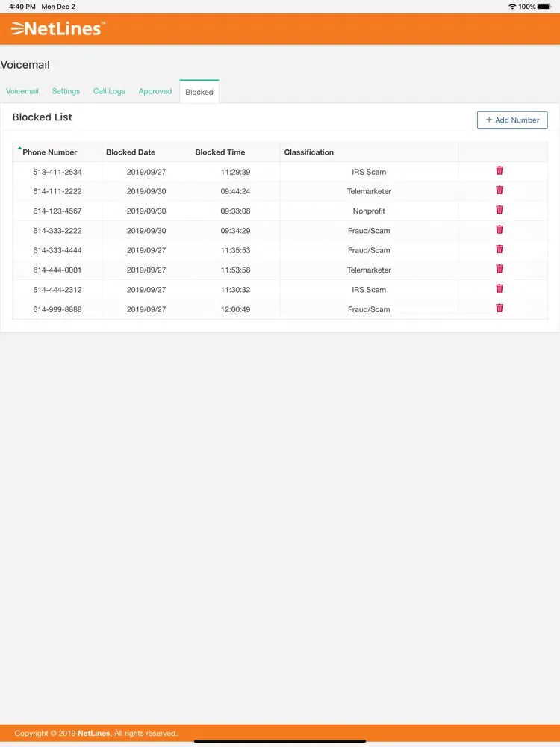Delete blocked number 614-444-0001
This screenshot has width=560, height=747.
pyautogui.click(x=499, y=269)
